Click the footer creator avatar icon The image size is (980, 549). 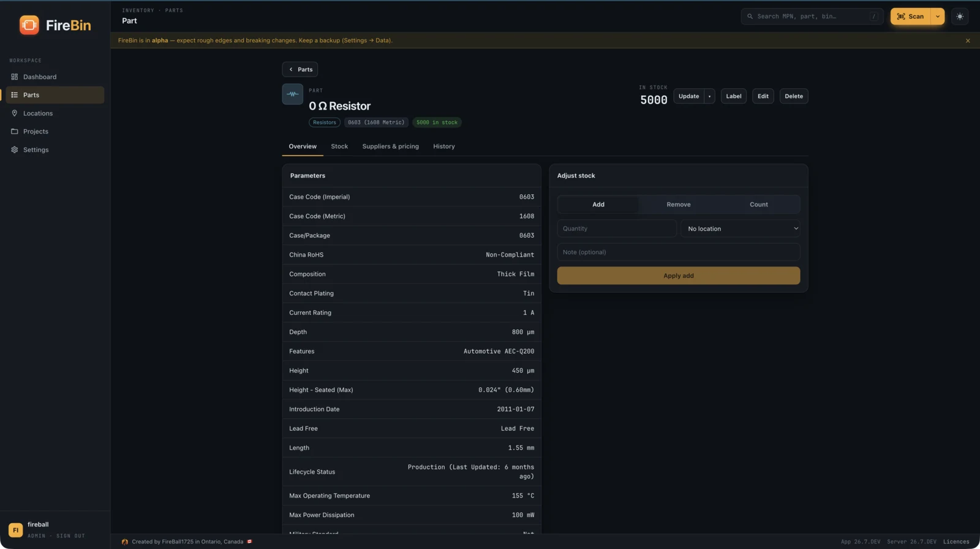point(125,542)
